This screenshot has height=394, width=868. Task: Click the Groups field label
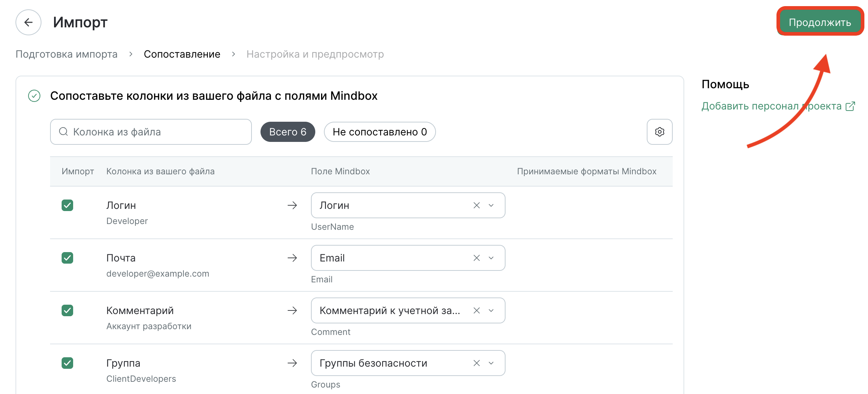[x=326, y=385]
